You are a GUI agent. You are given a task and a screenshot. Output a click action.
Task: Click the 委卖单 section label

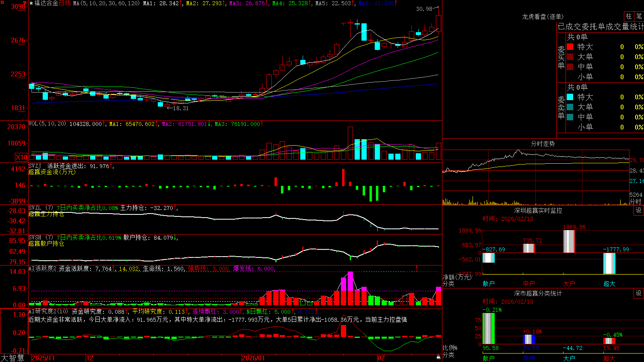[x=561, y=107]
